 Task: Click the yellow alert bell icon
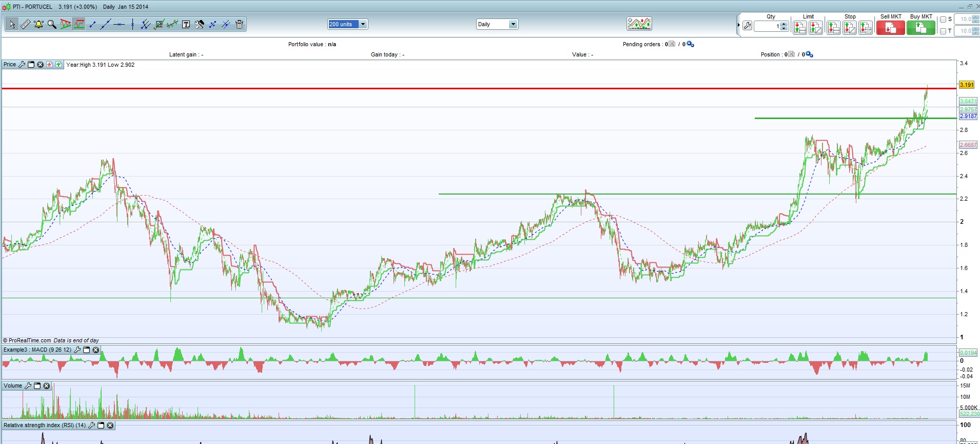pyautogui.click(x=38, y=24)
